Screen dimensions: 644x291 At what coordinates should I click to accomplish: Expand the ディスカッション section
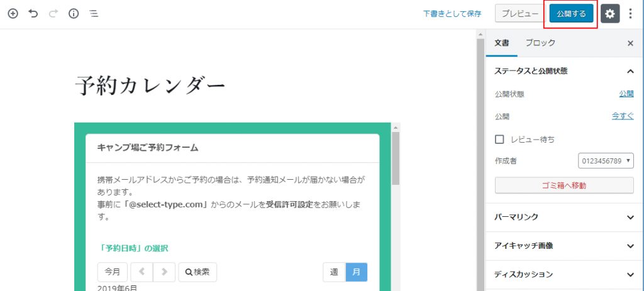point(564,274)
